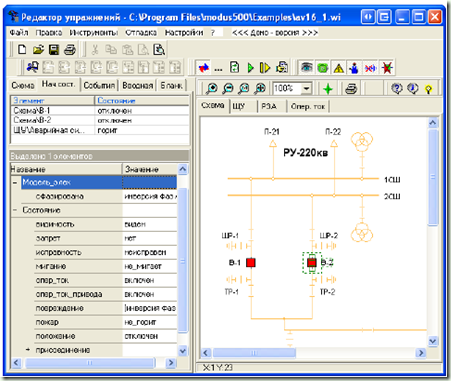Collapse the Состояние property group

tap(15, 210)
